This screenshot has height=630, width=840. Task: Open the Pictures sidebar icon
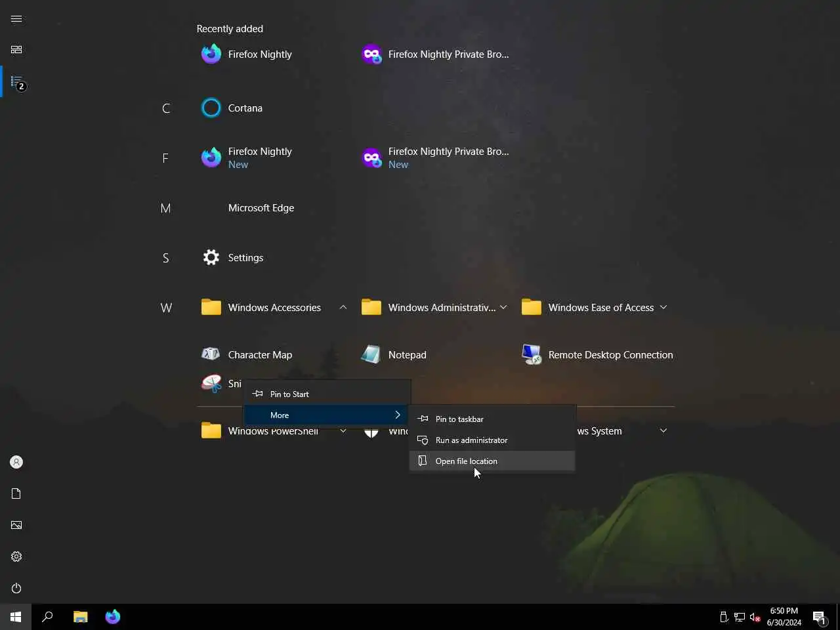point(16,525)
